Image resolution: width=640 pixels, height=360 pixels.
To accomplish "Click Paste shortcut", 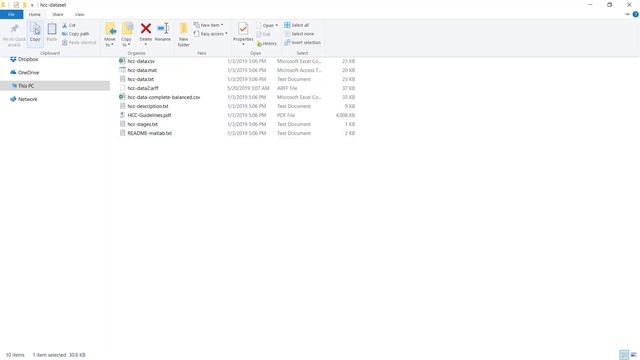I will (x=79, y=42).
